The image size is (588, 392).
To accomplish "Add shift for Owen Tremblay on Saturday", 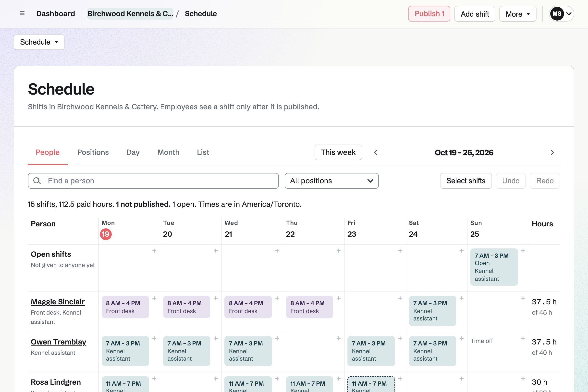I will click(x=462, y=339).
